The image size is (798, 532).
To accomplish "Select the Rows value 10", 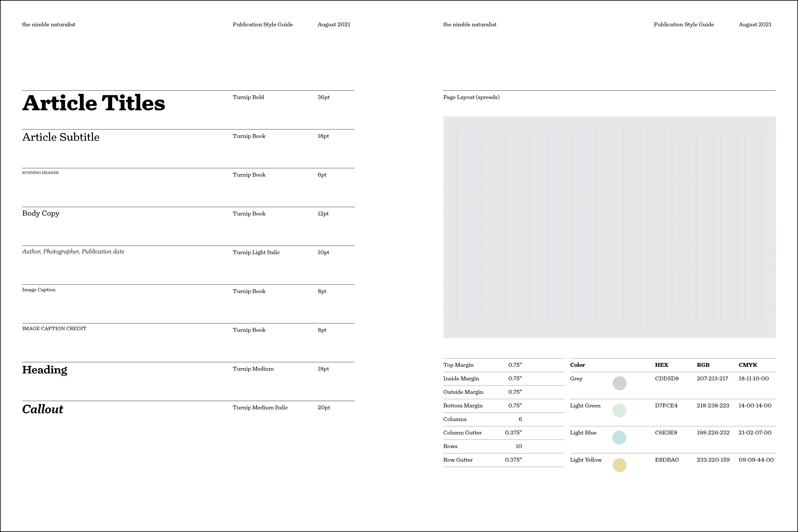I will click(x=519, y=446).
